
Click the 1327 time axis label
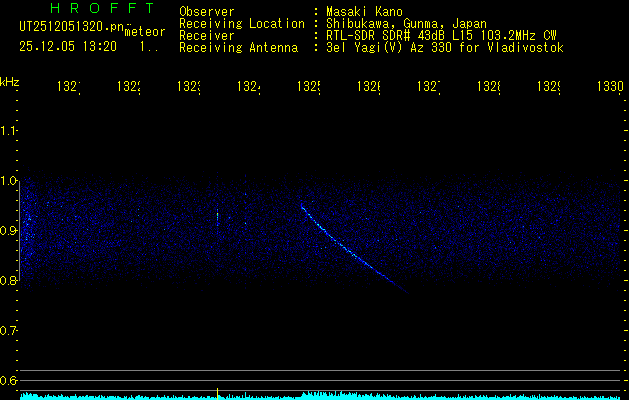[429, 86]
